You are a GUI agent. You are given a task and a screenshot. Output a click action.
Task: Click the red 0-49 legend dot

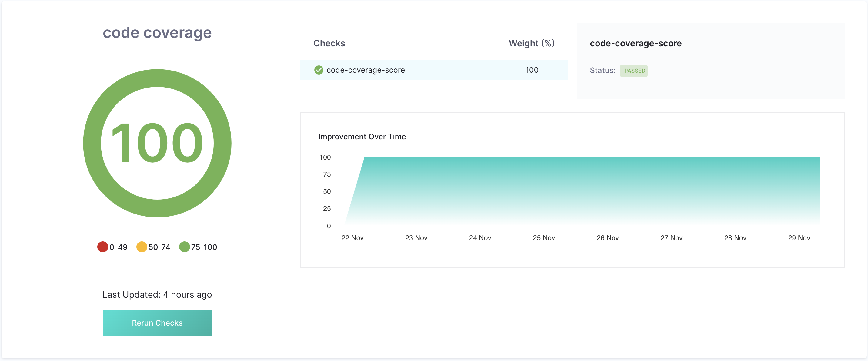pos(102,247)
